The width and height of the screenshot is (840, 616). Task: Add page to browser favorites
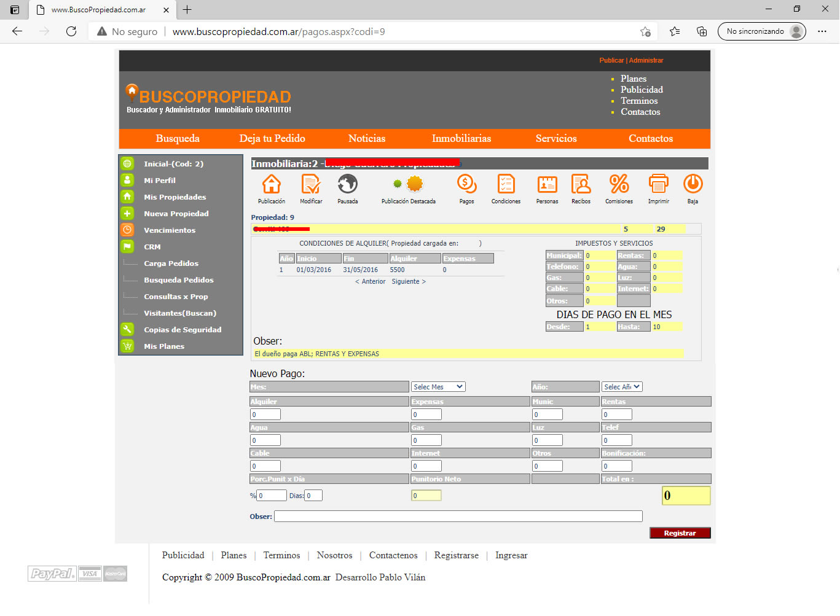coord(645,31)
